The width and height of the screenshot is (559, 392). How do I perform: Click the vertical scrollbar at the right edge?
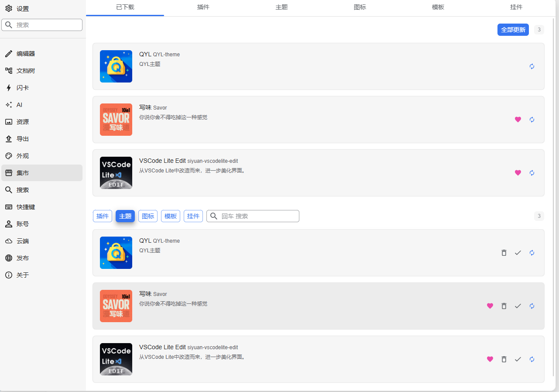[x=554, y=196]
